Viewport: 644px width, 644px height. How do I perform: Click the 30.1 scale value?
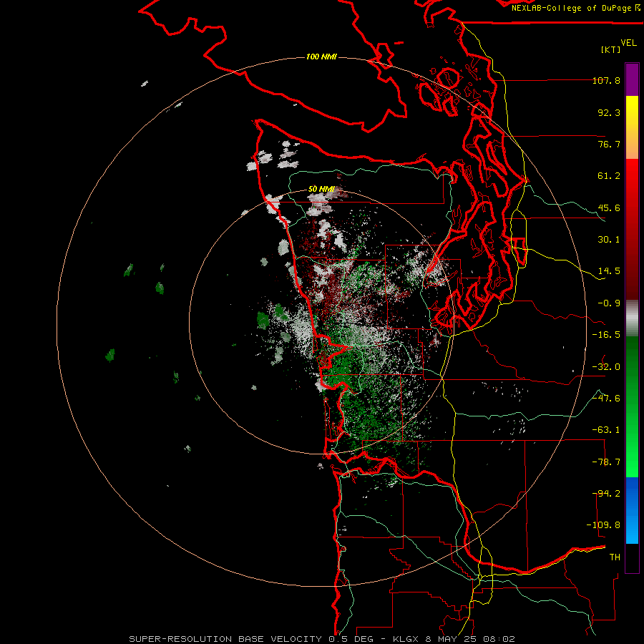(609, 240)
